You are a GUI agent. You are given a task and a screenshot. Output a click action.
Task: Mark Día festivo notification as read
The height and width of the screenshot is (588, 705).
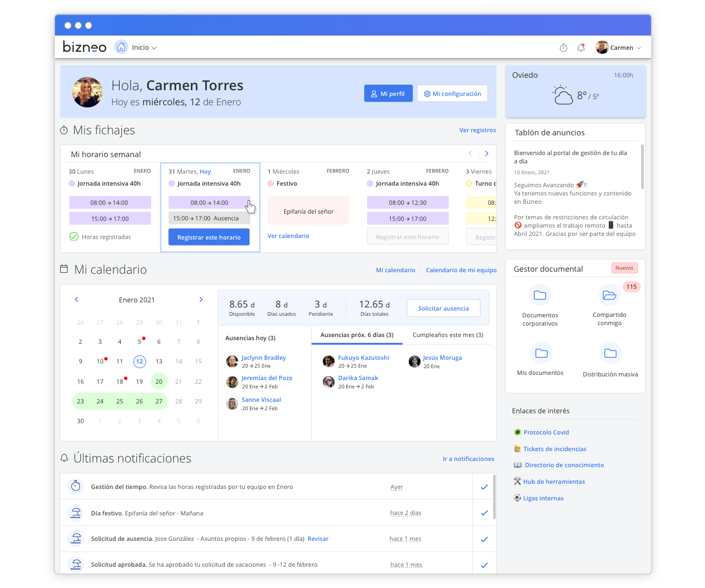484,513
